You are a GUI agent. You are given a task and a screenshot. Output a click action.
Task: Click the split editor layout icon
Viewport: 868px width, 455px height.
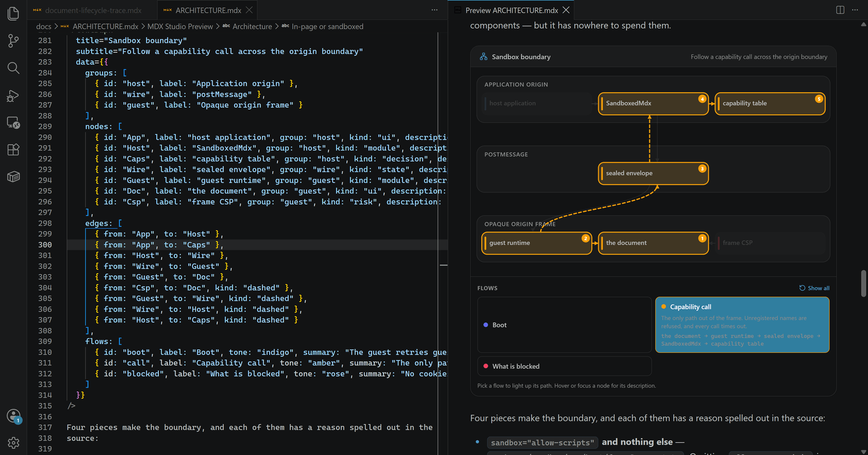pyautogui.click(x=840, y=10)
